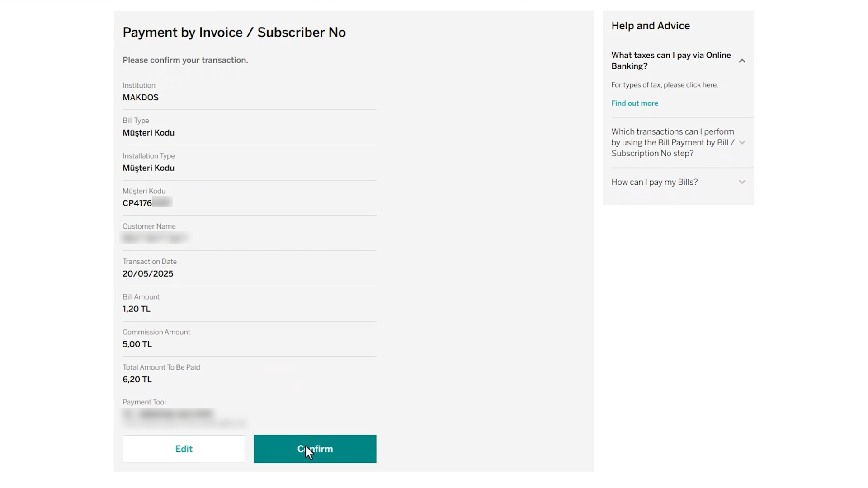Click the Installation Type Müşteri Kodu value
The height and width of the screenshot is (488, 868).
(x=148, y=168)
